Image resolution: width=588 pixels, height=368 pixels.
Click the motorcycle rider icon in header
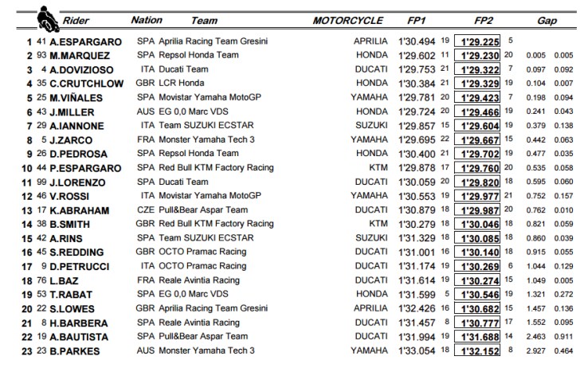pyautogui.click(x=48, y=19)
